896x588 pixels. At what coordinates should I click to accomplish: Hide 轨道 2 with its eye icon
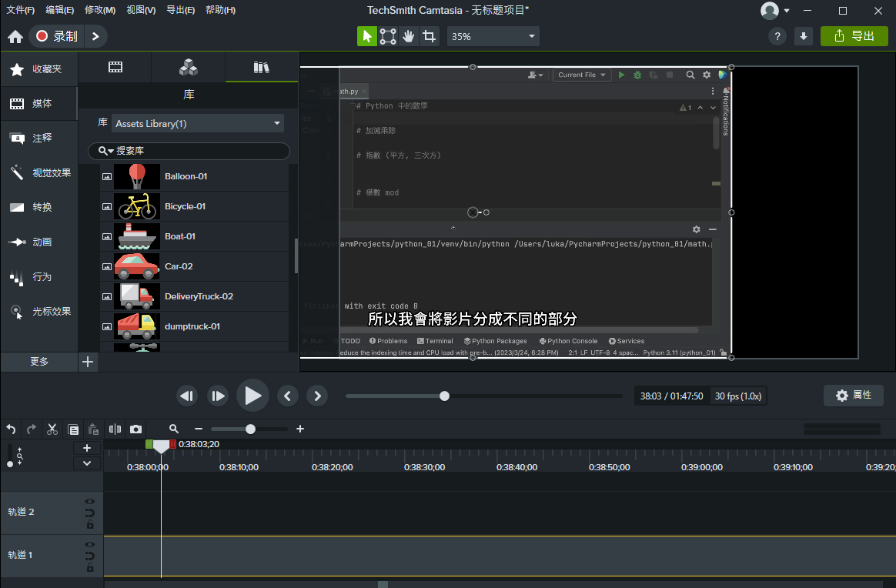[89, 502]
